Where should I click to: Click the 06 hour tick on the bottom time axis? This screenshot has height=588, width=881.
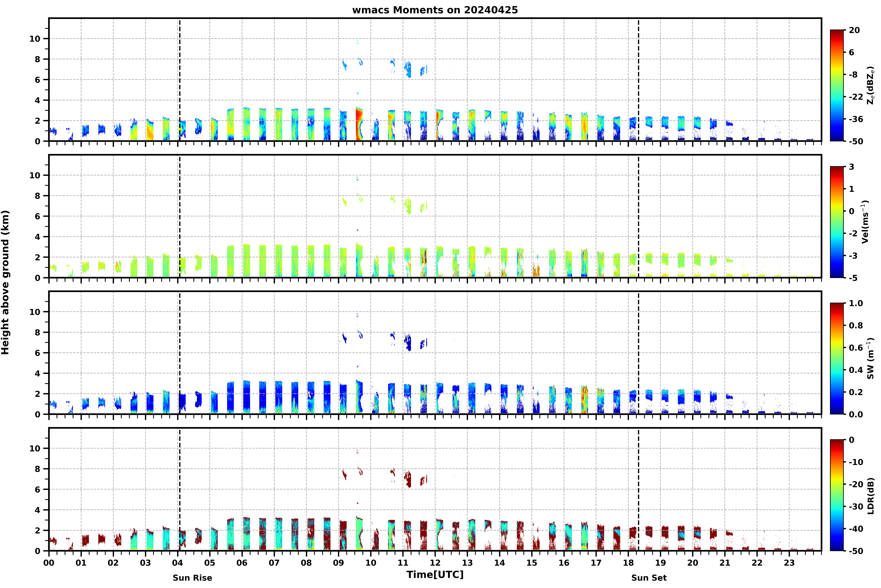pyautogui.click(x=242, y=562)
